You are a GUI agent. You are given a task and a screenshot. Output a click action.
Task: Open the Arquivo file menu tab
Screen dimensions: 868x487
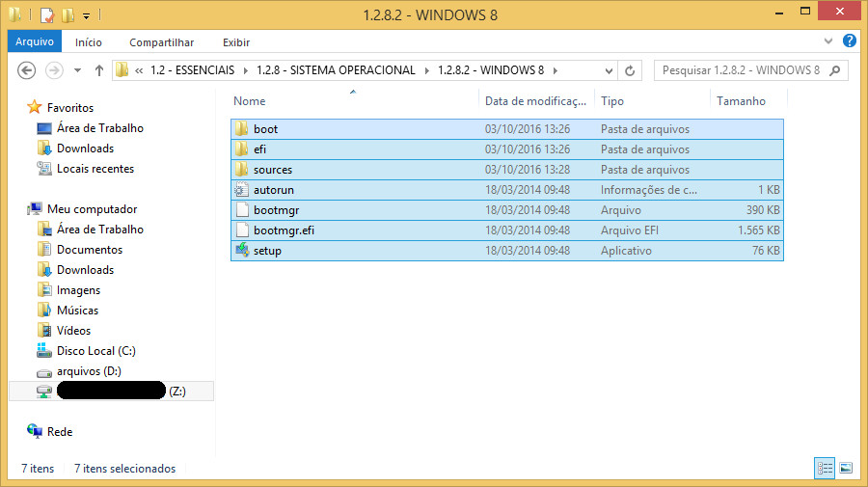tap(35, 41)
